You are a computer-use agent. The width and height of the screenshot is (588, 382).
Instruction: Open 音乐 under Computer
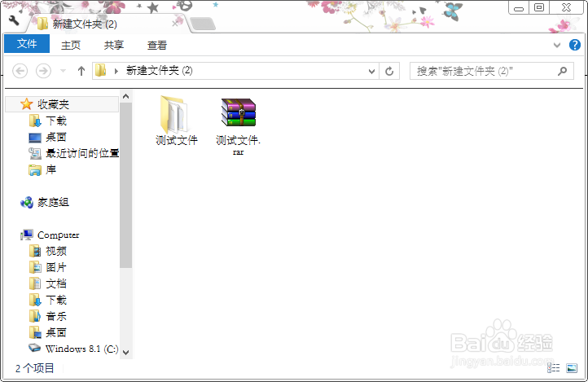click(x=56, y=316)
